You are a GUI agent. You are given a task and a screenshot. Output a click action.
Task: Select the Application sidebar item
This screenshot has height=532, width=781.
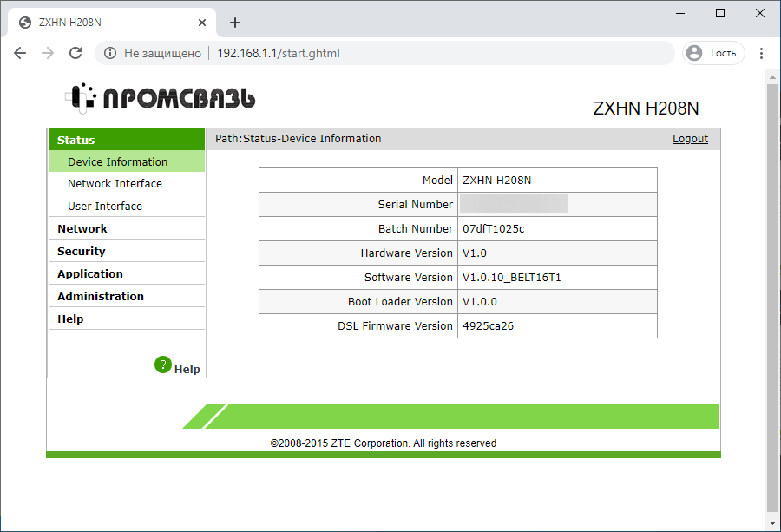pyautogui.click(x=89, y=273)
